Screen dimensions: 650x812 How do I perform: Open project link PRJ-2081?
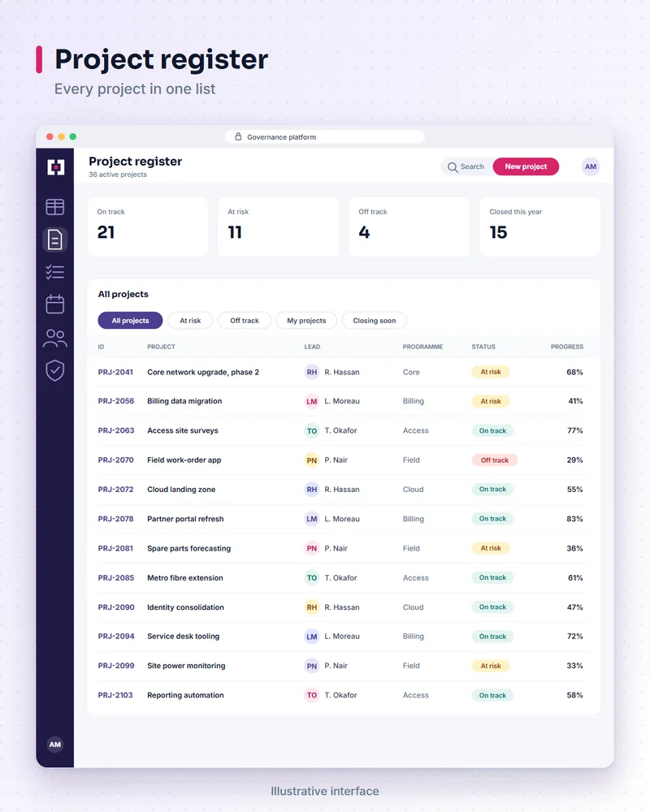pyautogui.click(x=115, y=548)
